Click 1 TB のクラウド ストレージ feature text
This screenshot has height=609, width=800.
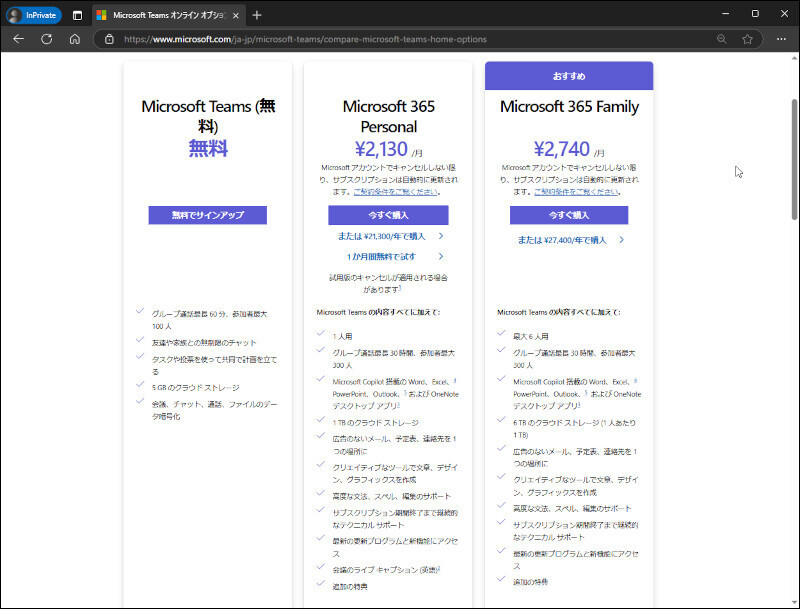point(376,423)
